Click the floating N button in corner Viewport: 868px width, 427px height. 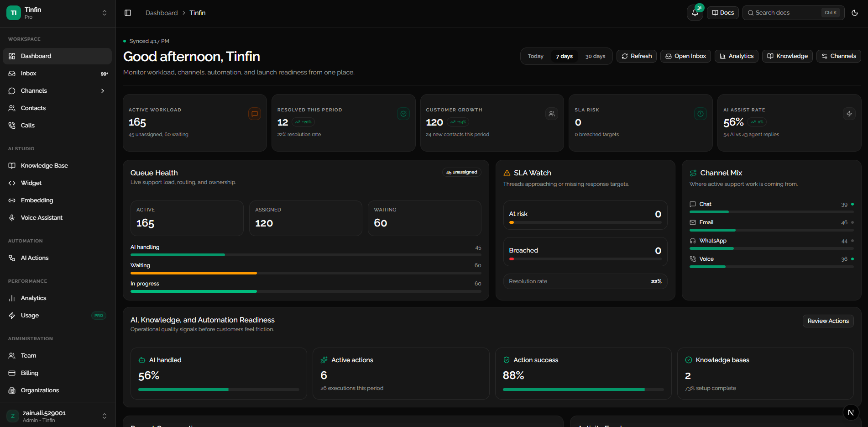(x=851, y=412)
